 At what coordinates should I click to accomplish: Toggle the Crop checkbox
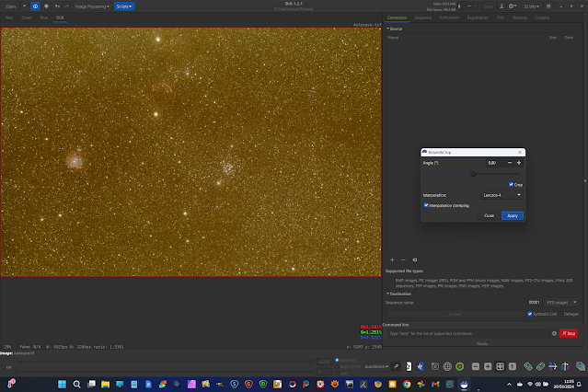click(x=511, y=184)
